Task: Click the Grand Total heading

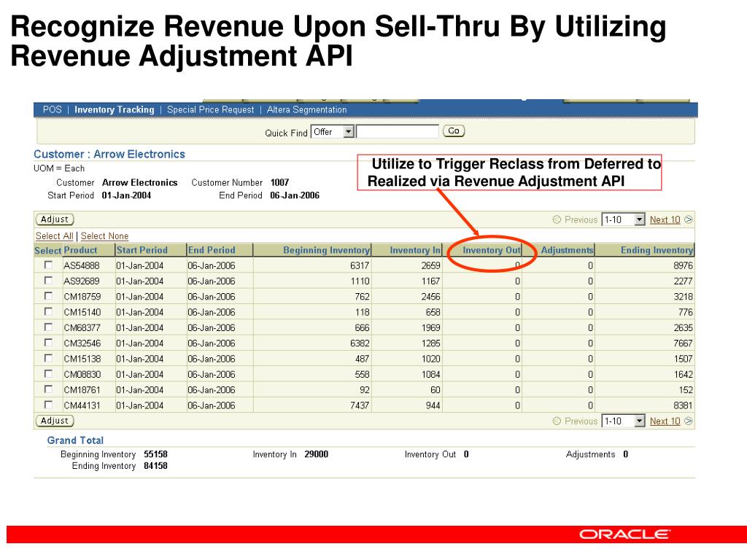Action: [75, 440]
